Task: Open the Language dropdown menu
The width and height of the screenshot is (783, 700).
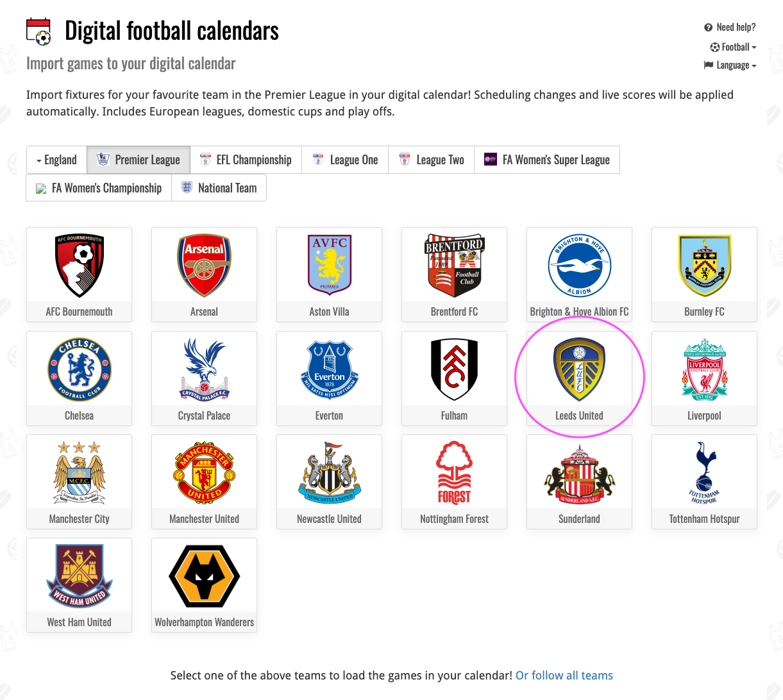Action: coord(730,65)
